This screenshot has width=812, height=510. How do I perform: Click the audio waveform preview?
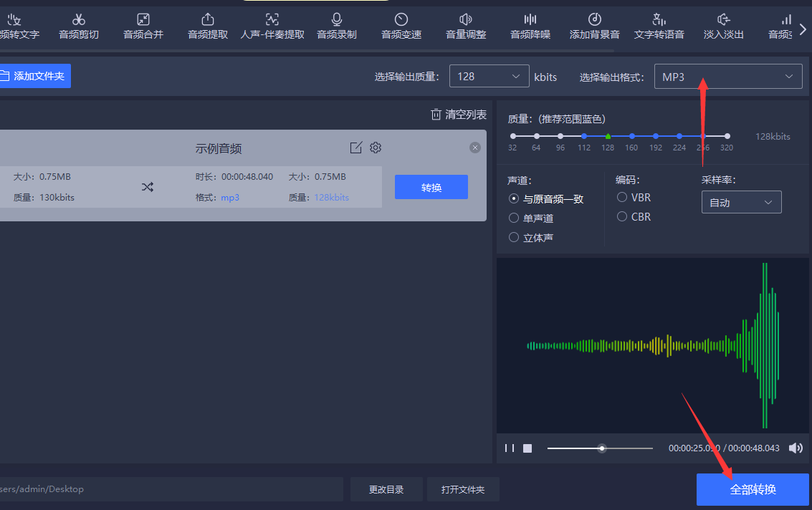click(653, 345)
